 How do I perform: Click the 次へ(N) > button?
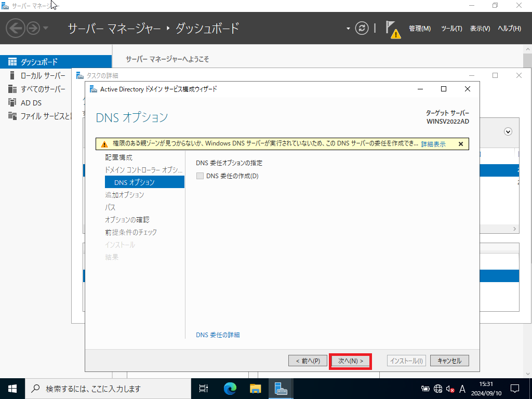(351, 361)
